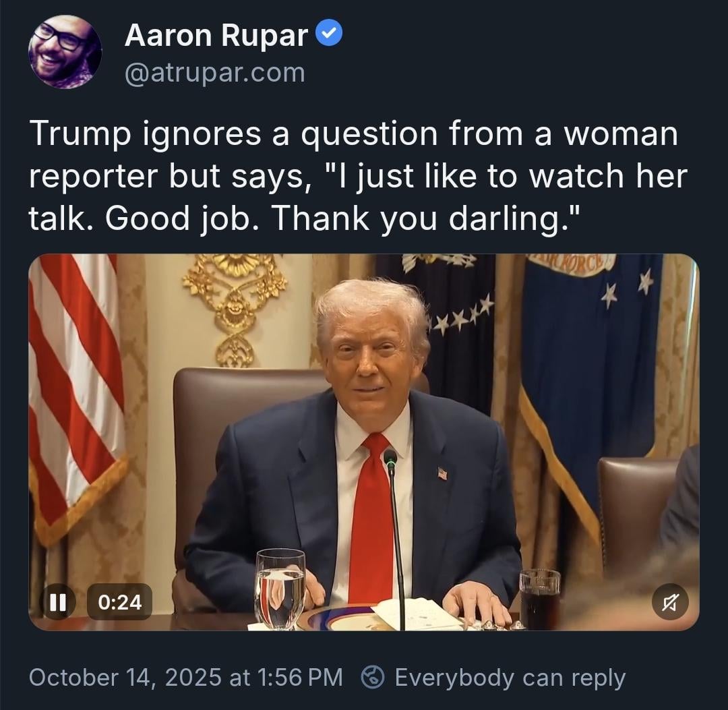Pause the playing video
The height and width of the screenshot is (710, 728).
click(x=57, y=602)
